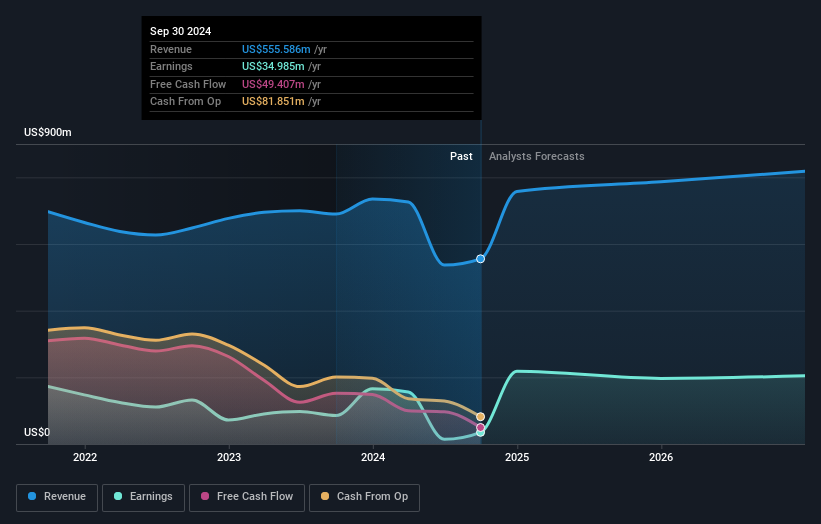Toggle the Revenue legend button
This screenshot has width=821, height=524.
point(57,497)
